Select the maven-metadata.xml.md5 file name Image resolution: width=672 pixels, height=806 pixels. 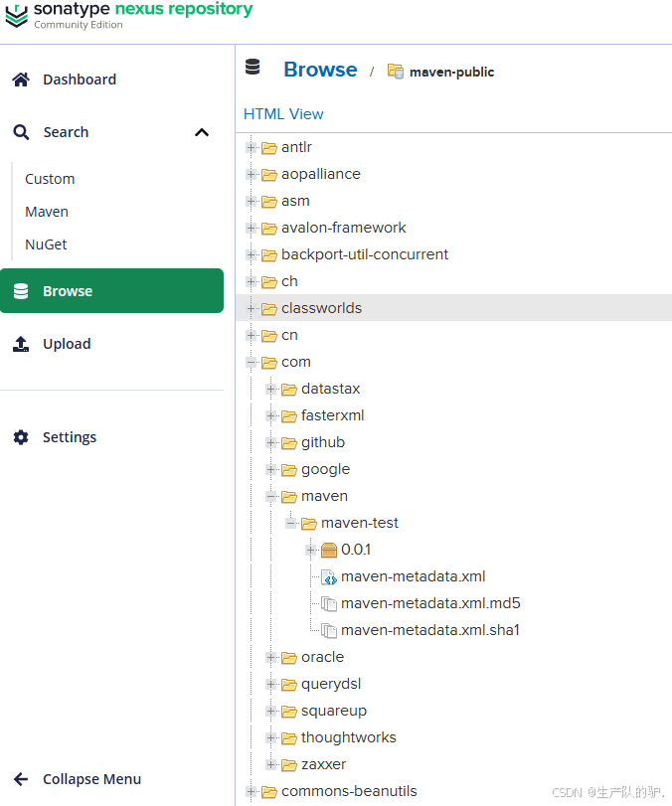[x=430, y=603]
